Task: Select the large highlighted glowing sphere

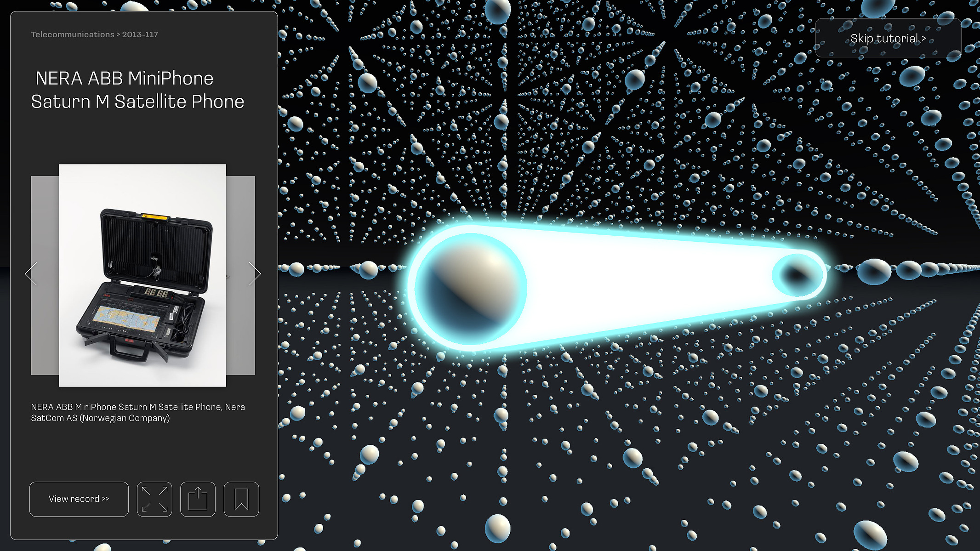Action: pos(470,289)
